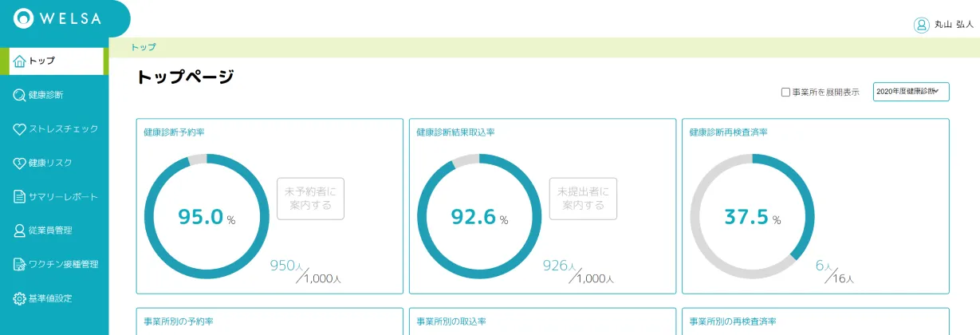Click the トップ breadcrumb link

pyautogui.click(x=144, y=47)
